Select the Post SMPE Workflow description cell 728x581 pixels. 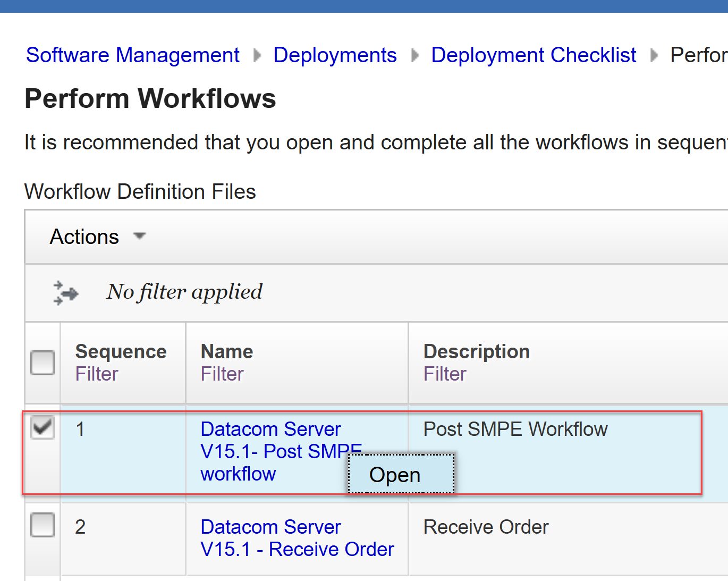tap(515, 430)
